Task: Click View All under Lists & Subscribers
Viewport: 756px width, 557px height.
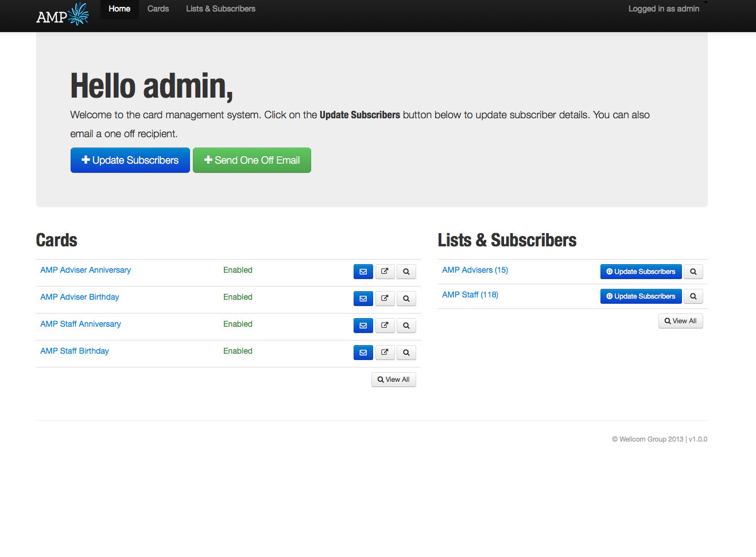Action: coord(680,321)
